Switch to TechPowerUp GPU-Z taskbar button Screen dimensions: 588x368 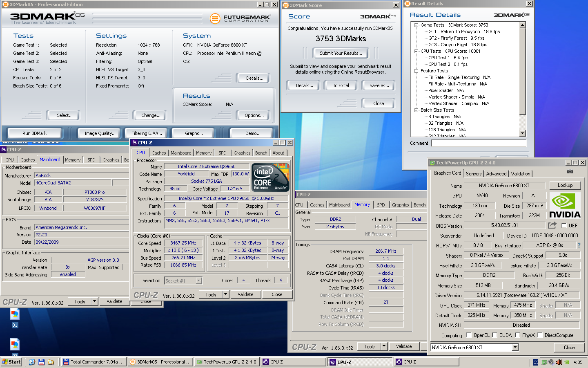(227, 362)
